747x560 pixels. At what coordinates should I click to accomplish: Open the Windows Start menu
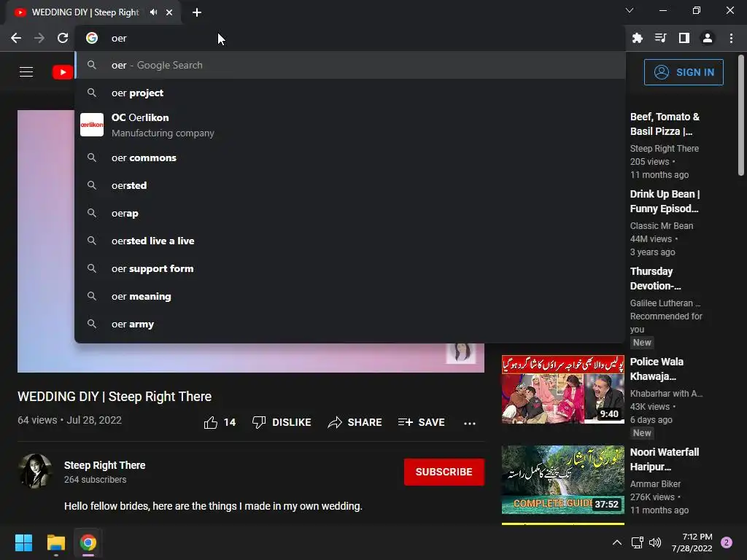pos(23,542)
